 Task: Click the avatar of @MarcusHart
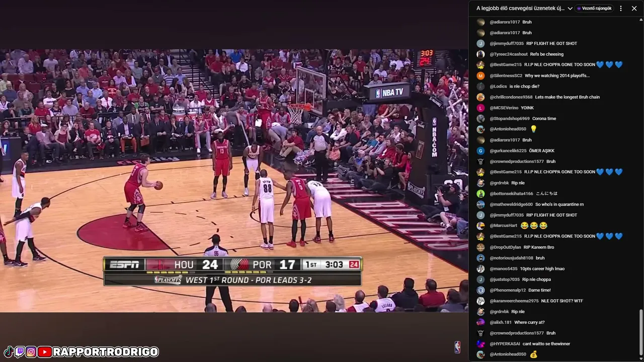[x=480, y=226]
